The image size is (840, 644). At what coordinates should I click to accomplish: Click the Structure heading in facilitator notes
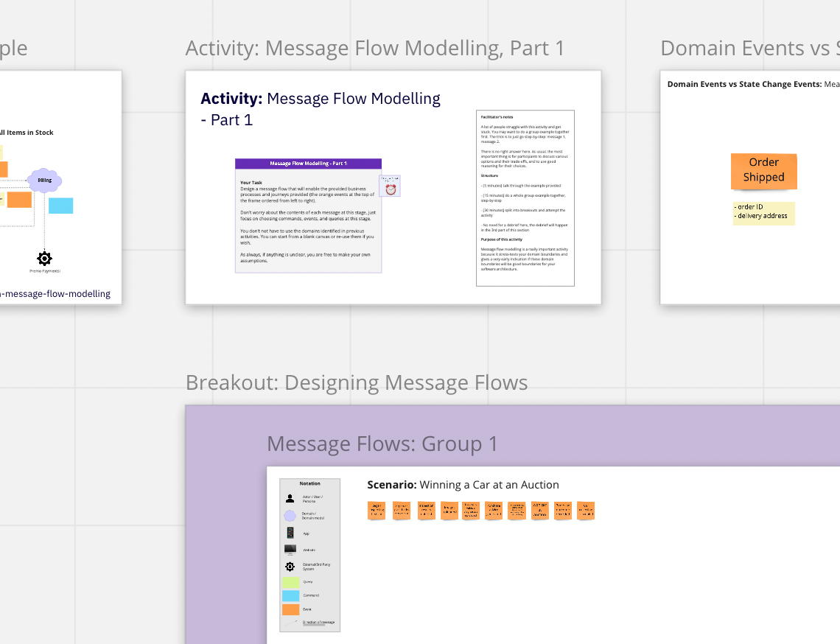point(489,175)
